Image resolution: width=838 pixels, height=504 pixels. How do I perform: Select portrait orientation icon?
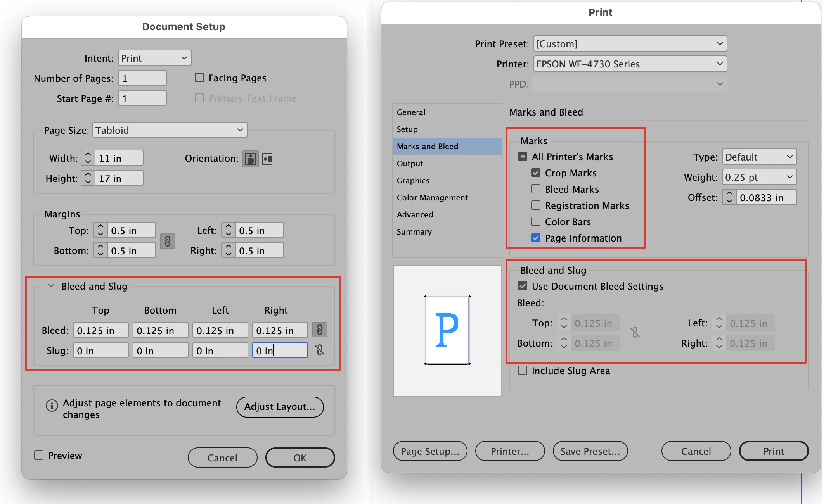[251, 159]
